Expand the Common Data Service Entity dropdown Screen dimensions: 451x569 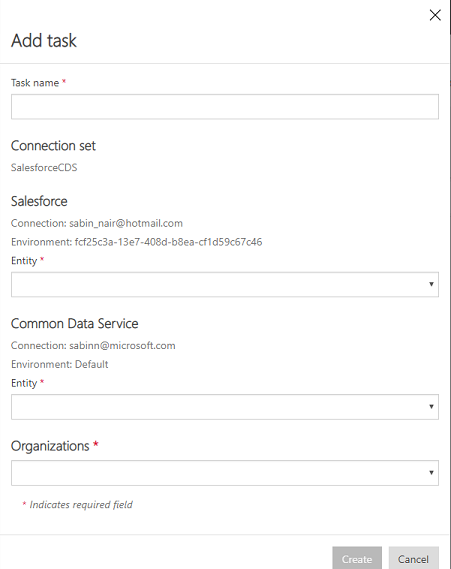tap(225, 407)
